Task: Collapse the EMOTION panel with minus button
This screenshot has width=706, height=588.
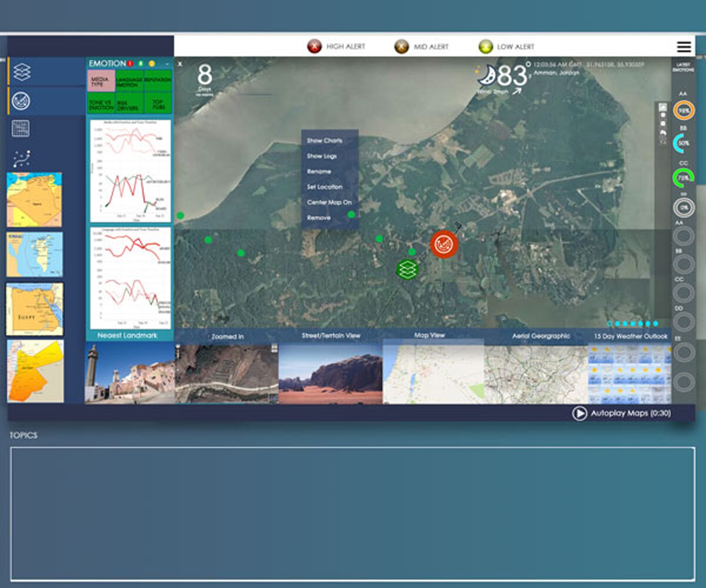Action: click(x=166, y=63)
